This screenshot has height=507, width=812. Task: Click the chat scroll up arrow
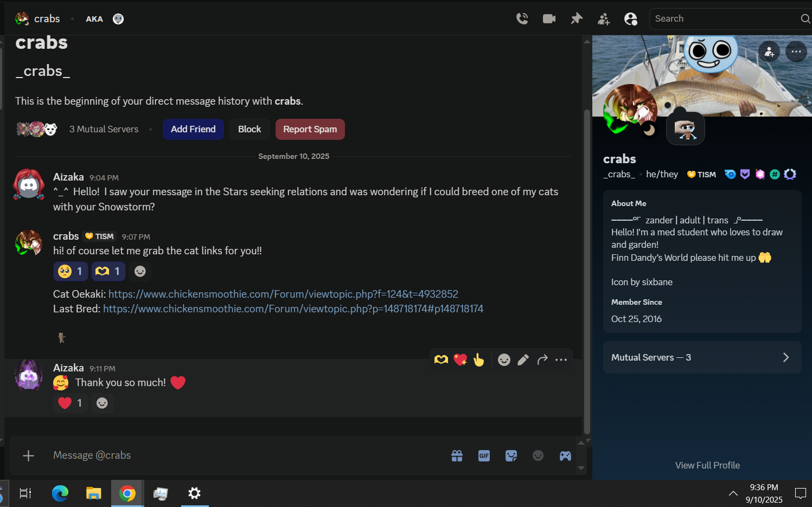pyautogui.click(x=587, y=41)
